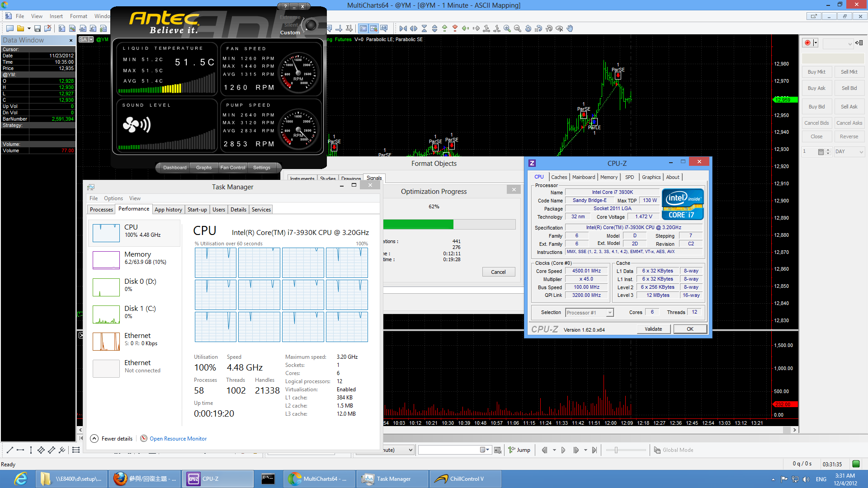Toggle the chart image toolbar button
The height and width of the screenshot is (488, 868).
(x=373, y=28)
